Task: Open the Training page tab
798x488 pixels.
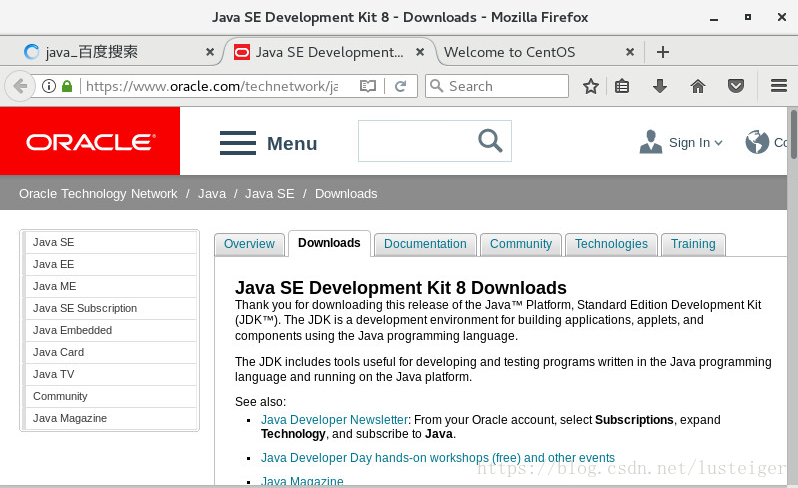Action: [x=693, y=244]
